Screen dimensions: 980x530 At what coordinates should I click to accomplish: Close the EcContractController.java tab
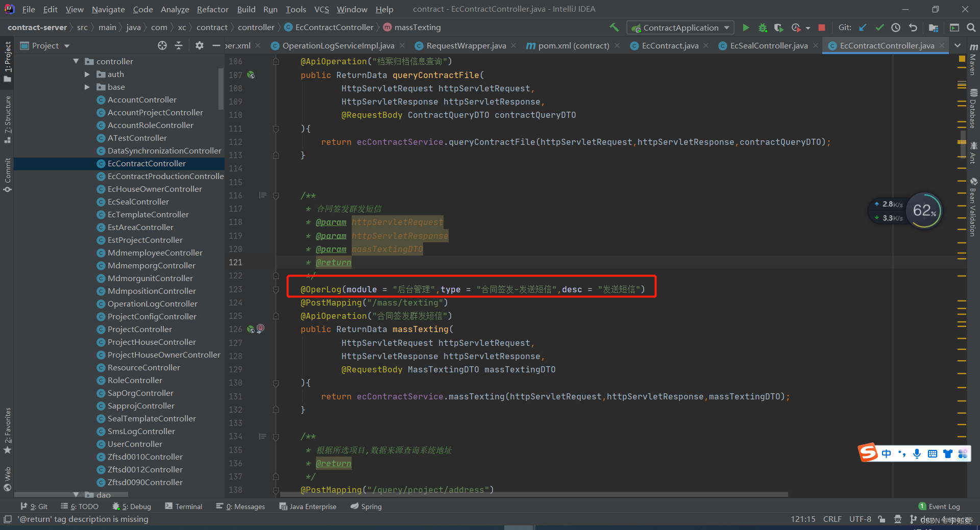point(942,45)
